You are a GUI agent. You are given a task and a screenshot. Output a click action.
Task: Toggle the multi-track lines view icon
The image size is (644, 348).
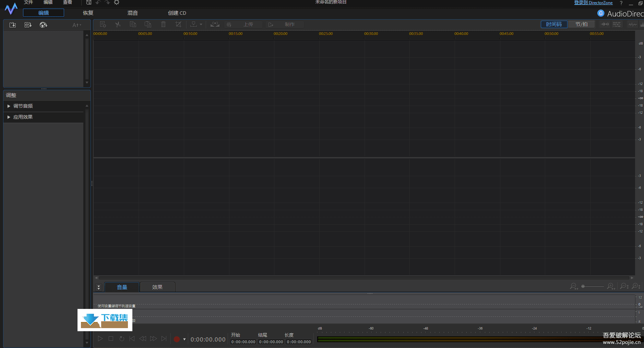pos(617,24)
